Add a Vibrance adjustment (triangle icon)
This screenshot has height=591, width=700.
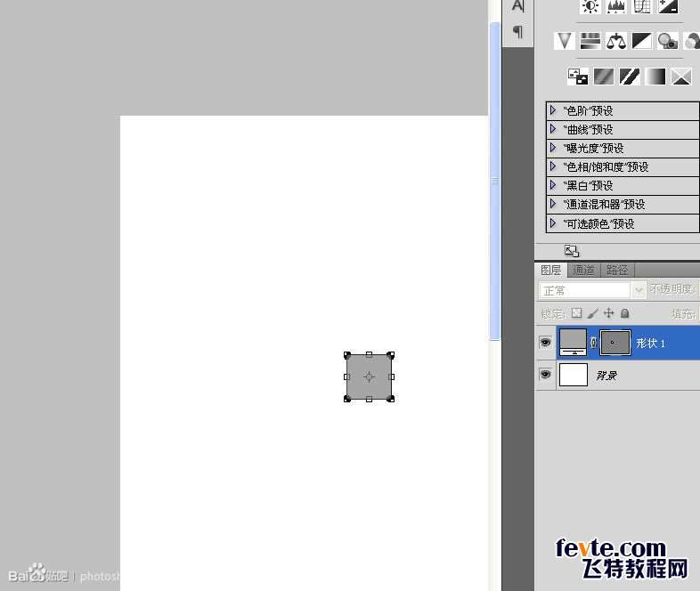click(x=565, y=41)
